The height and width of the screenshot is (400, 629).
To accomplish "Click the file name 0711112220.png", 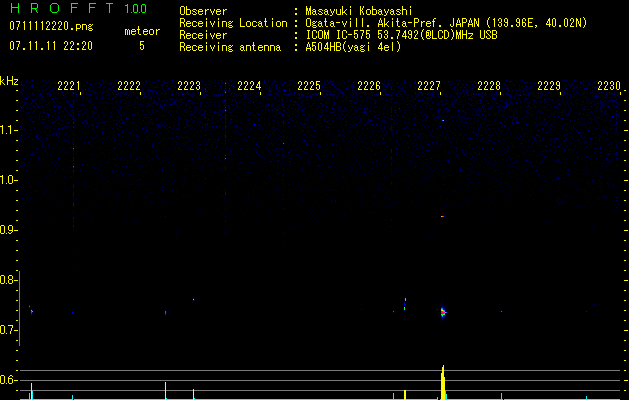I will point(51,27).
